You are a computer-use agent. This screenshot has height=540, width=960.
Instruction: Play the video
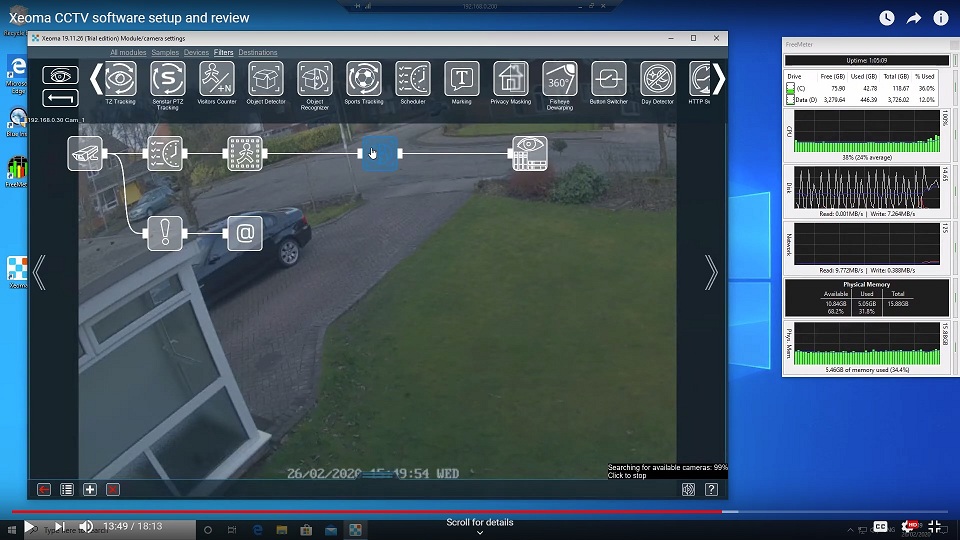click(x=29, y=527)
